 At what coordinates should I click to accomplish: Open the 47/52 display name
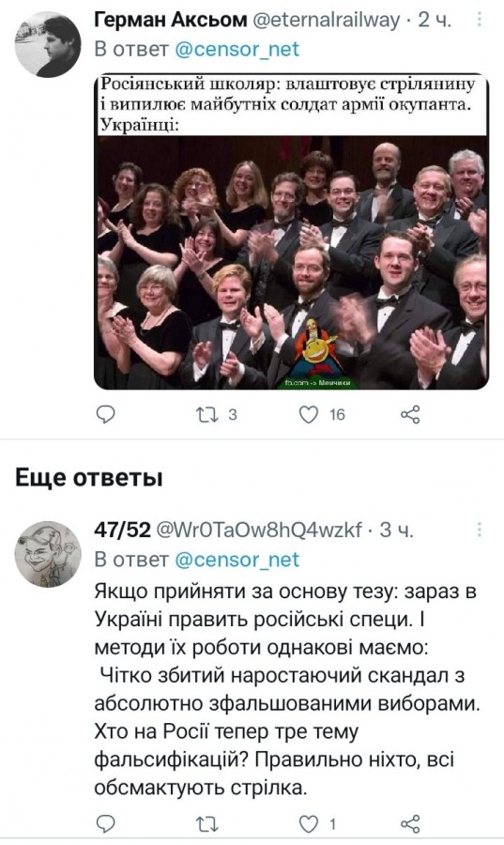click(x=122, y=530)
